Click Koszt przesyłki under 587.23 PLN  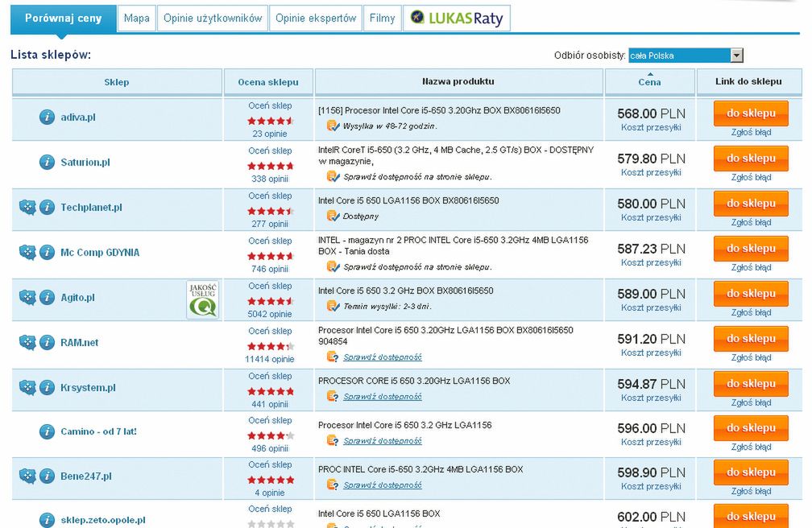click(651, 262)
